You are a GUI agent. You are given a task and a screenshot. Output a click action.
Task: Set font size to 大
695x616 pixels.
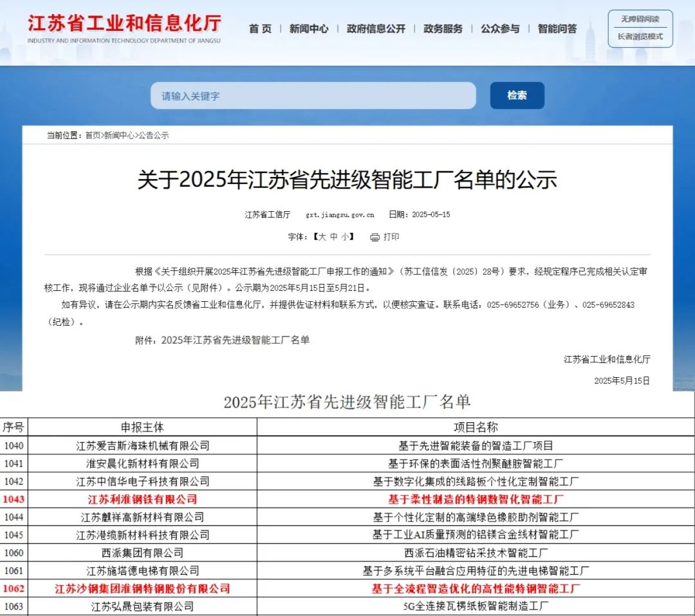tap(322, 237)
